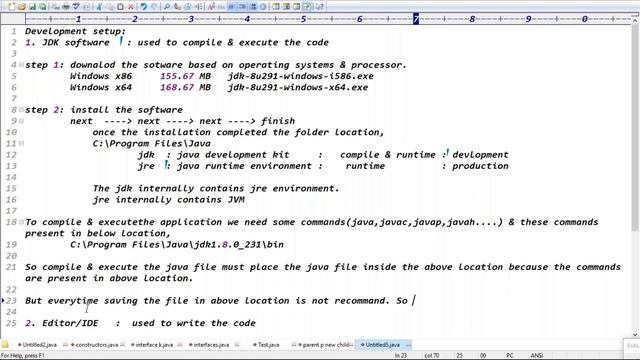
Task: Click the text 'Development setup:' on line 1
Action: point(76,31)
